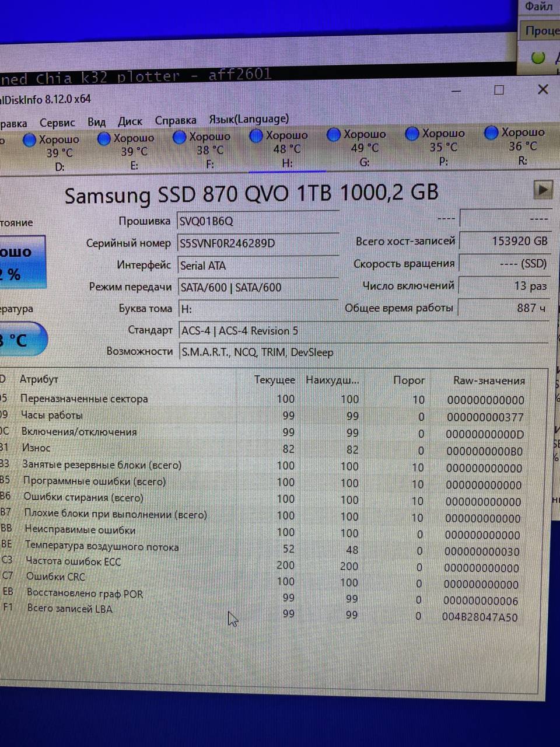Viewport: 560px width, 747px height.
Task: Select drive R: status icon
Action: 491,132
